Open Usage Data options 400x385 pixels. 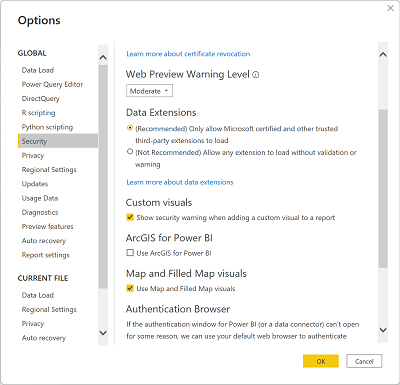(x=40, y=198)
